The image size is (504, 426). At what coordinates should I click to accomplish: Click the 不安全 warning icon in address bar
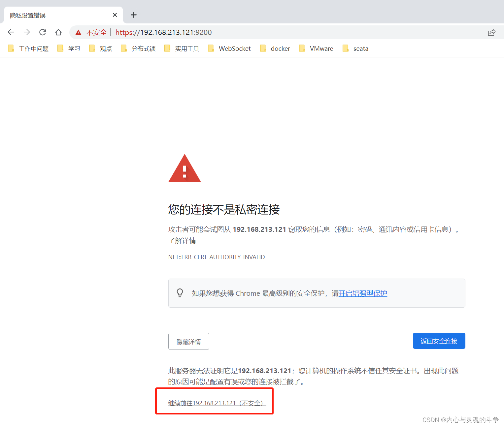(x=78, y=32)
